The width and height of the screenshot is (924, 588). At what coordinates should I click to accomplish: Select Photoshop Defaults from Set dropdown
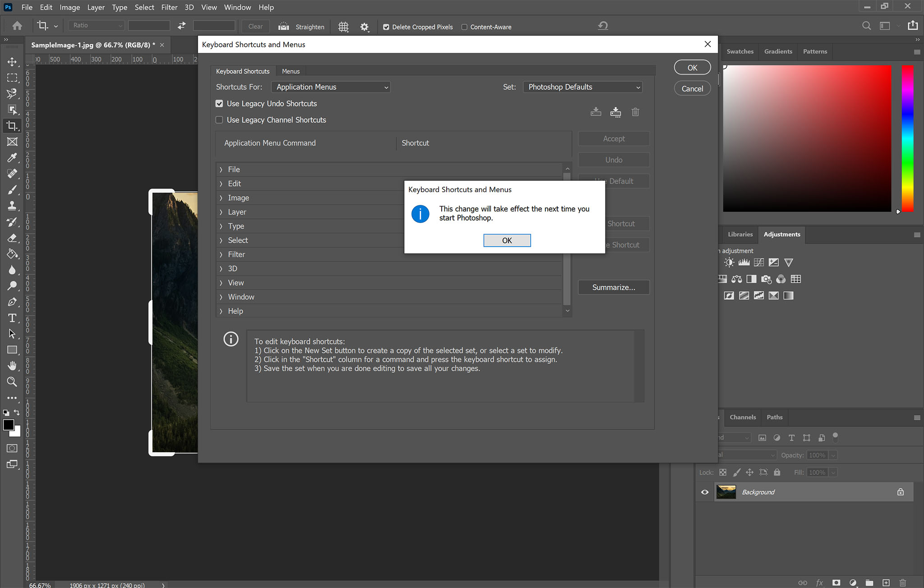[581, 87]
